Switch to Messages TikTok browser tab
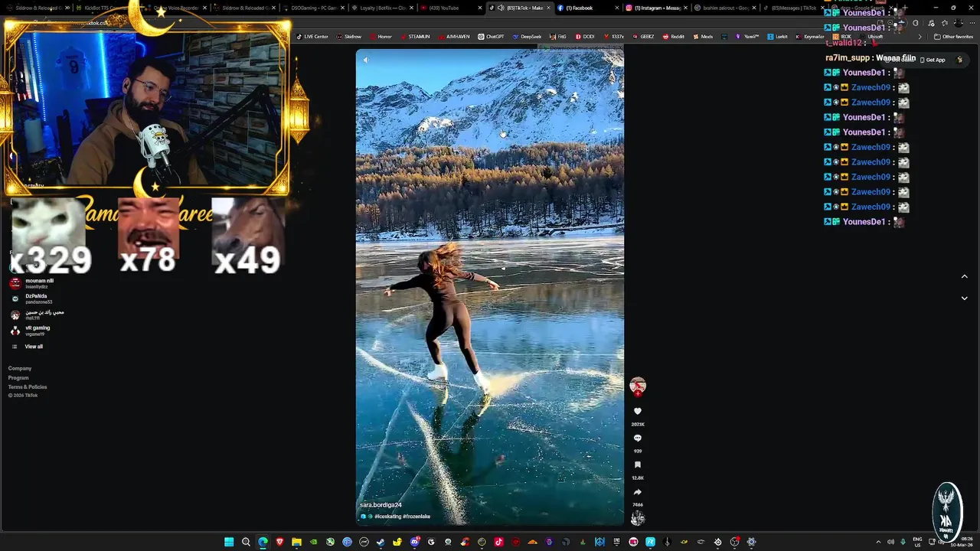The image size is (980, 551). (792, 8)
